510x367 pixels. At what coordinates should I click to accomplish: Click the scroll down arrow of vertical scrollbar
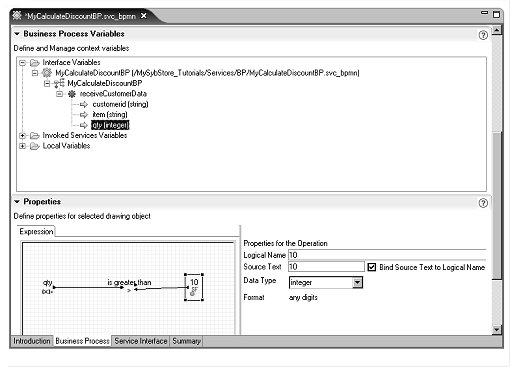(497, 330)
